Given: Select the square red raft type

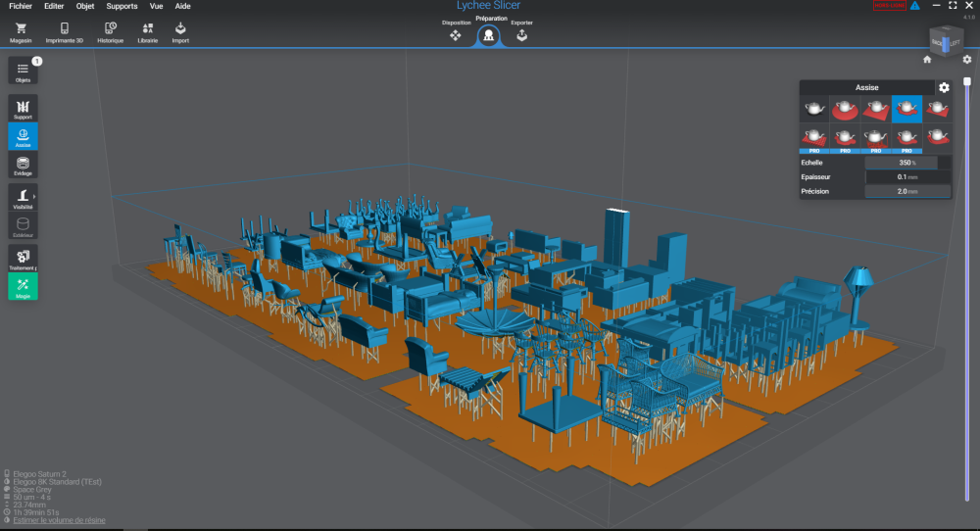Looking at the screenshot, I should tap(875, 110).
